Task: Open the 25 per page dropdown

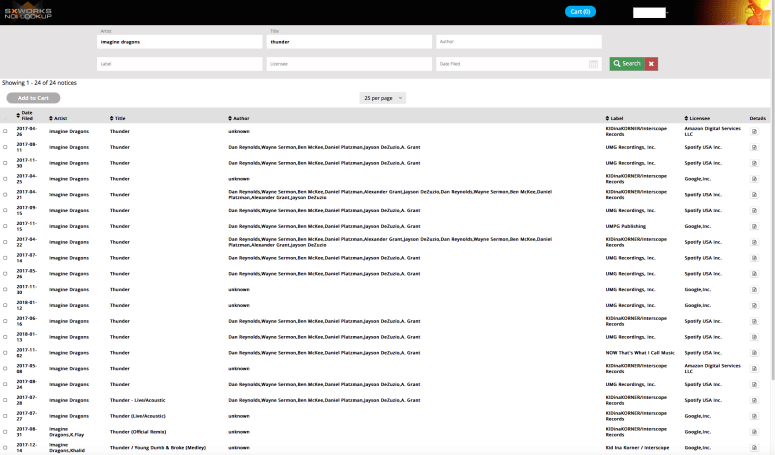Action: click(x=383, y=98)
